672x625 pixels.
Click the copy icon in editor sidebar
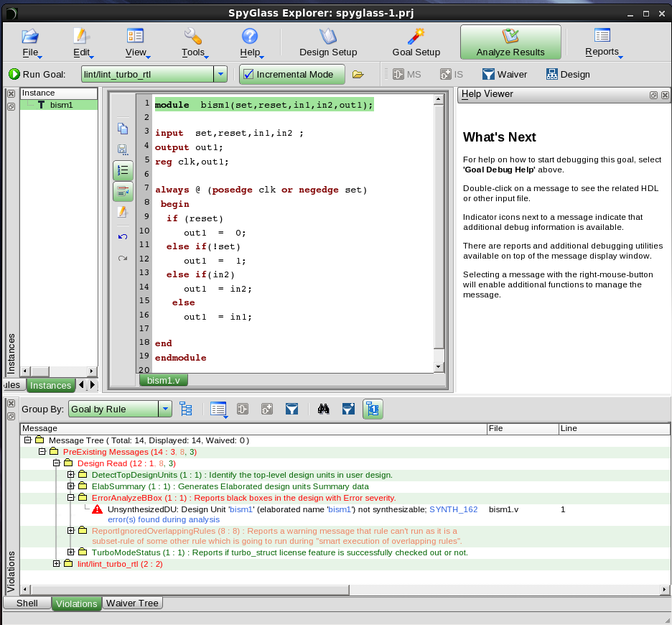tap(123, 129)
